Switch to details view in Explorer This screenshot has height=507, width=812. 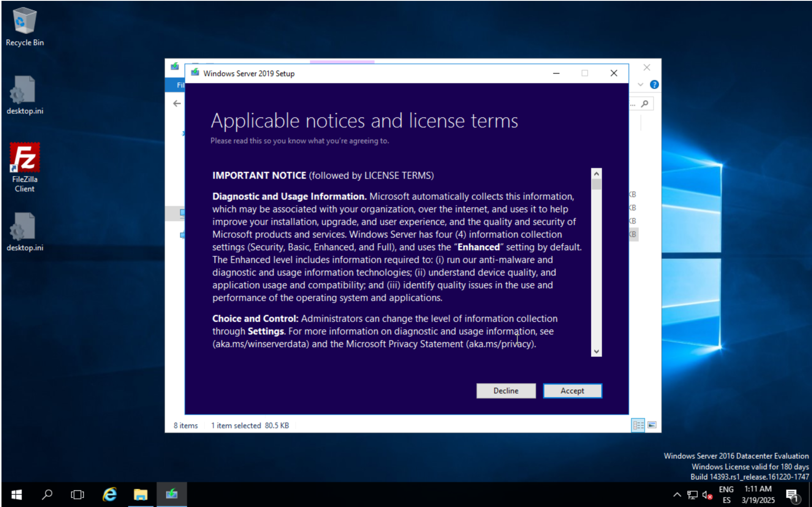click(638, 425)
